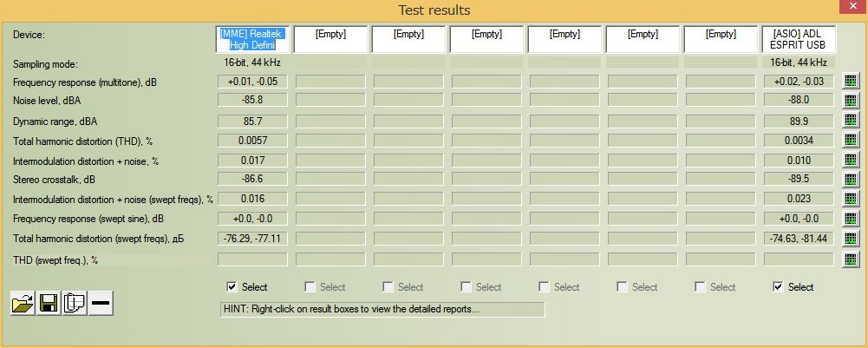Select the [MME] Realtek High Defini device slot
Viewport: 868px width, 348px height.
point(252,39)
